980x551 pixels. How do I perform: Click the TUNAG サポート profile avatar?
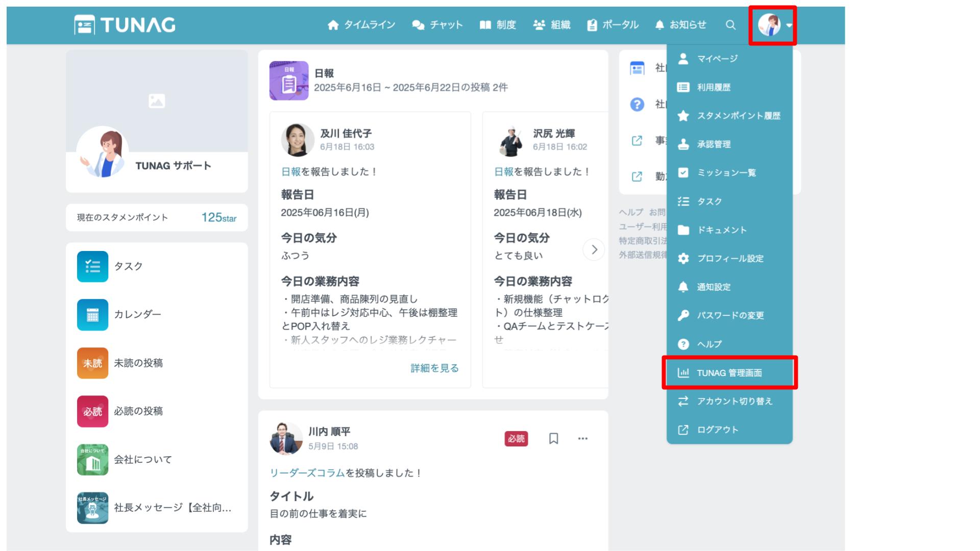(x=103, y=153)
